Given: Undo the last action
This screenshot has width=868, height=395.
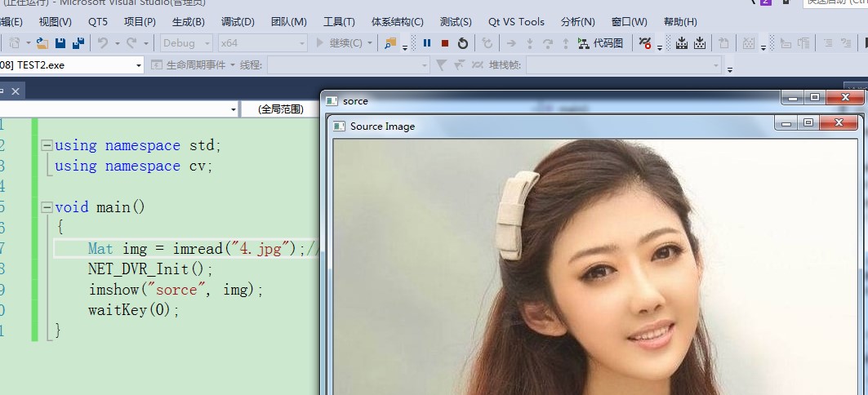Looking at the screenshot, I should coord(102,43).
